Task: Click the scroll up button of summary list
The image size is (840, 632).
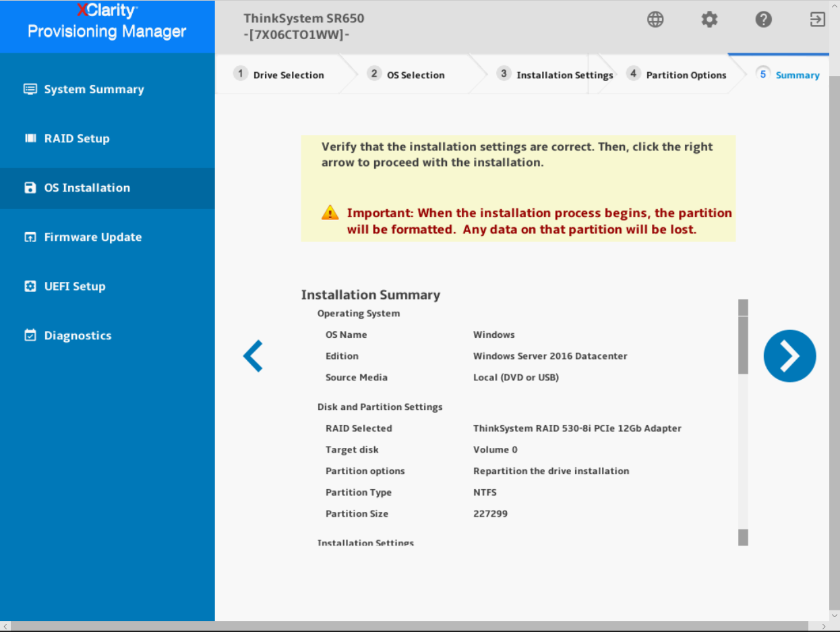Action: [744, 308]
